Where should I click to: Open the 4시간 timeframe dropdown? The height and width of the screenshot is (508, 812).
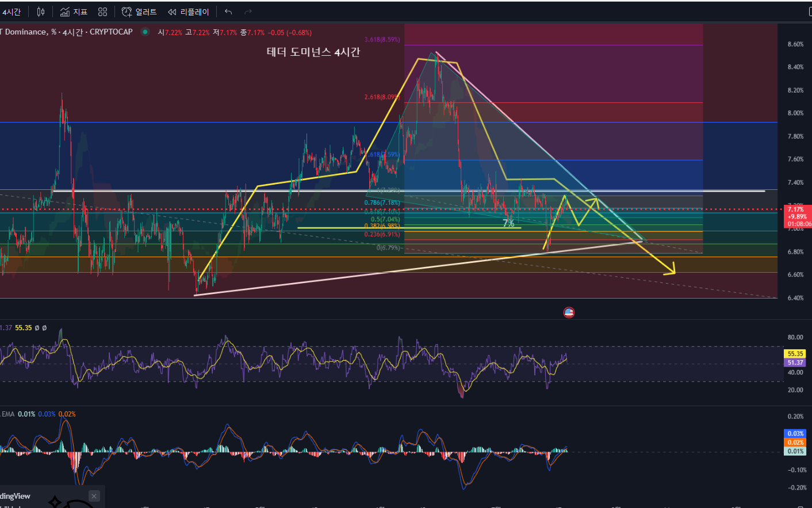tap(13, 12)
